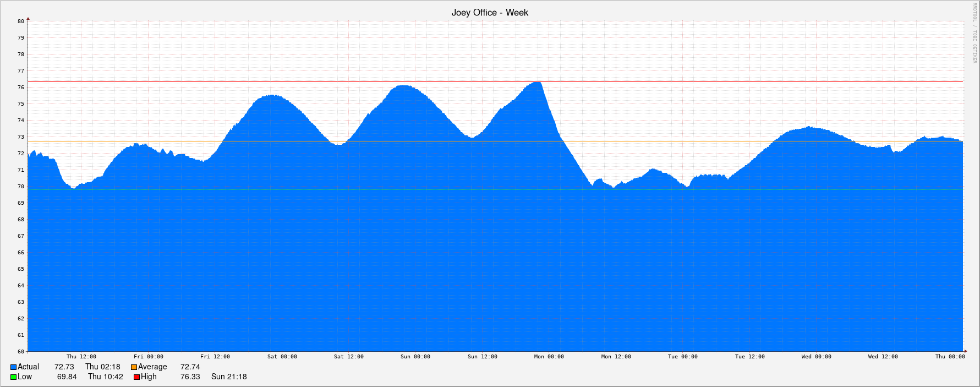Click the RRDTOOL / TOBI OETIKER watermark
980x387 pixels.
974,33
